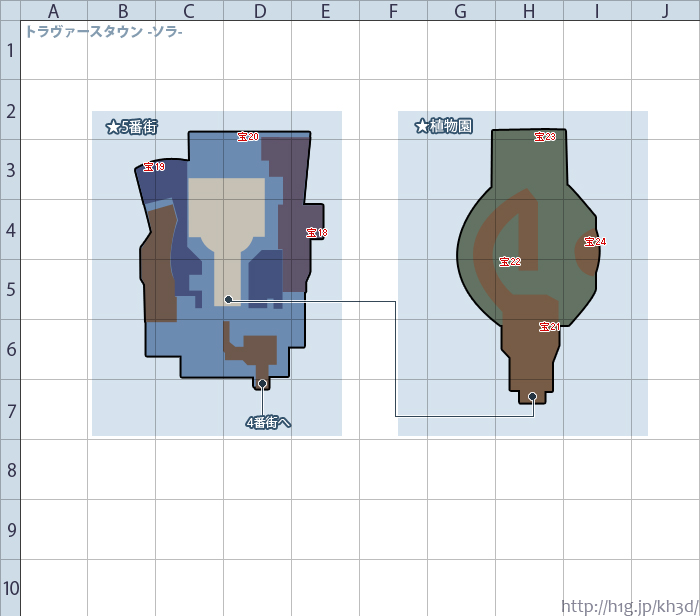Click treasure marker 宝18

[x=317, y=233]
